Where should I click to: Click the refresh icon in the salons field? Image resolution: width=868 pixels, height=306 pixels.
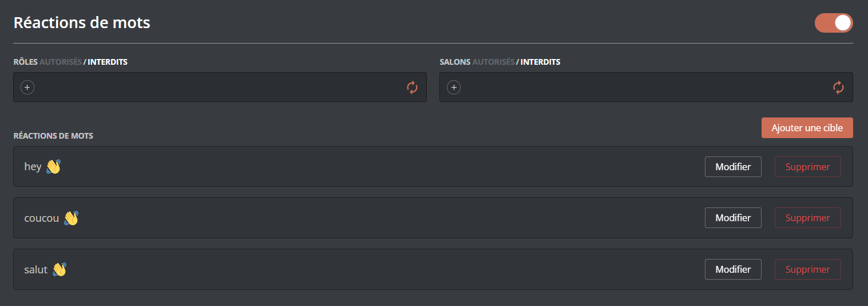[838, 87]
